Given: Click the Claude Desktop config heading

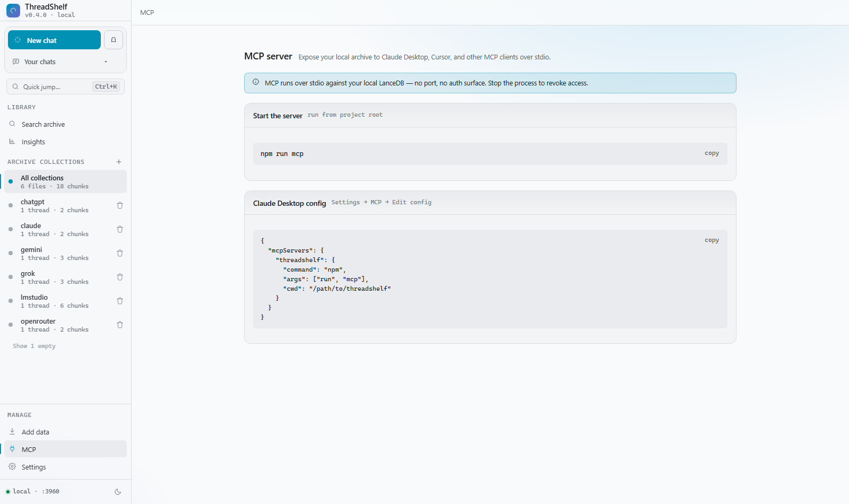Looking at the screenshot, I should [289, 203].
